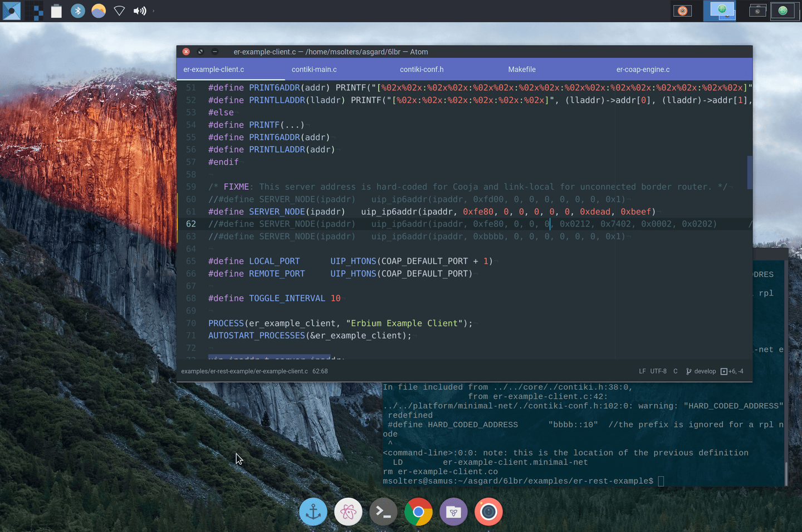Image resolution: width=802 pixels, height=532 pixels.
Task: Click the Atom editor vertical scrollbar
Action: tap(750, 173)
